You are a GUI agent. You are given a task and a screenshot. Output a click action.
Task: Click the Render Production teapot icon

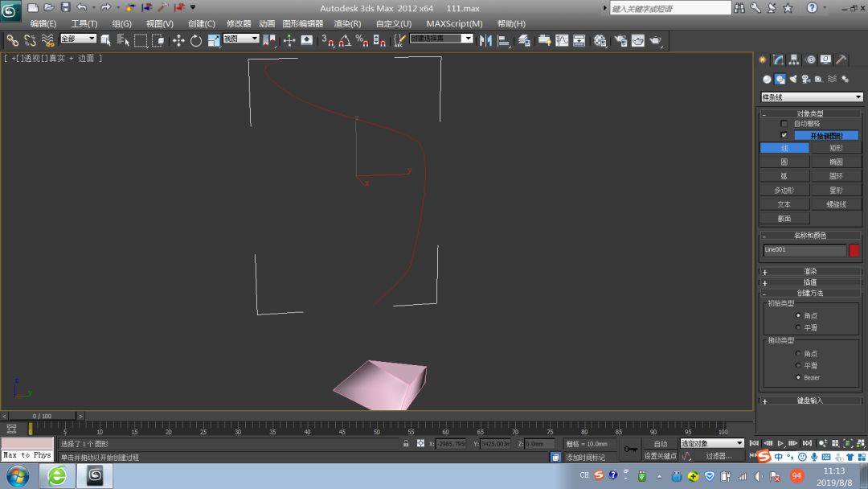click(x=656, y=40)
